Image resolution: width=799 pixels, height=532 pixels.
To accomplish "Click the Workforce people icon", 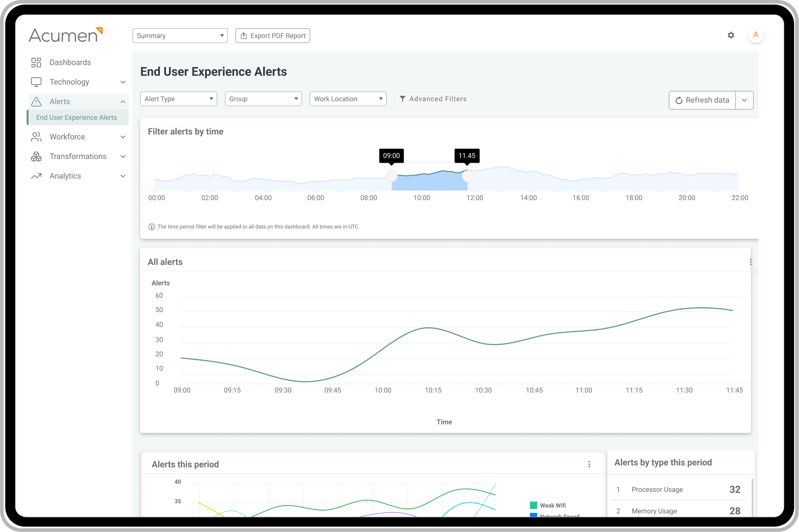I will (x=36, y=137).
